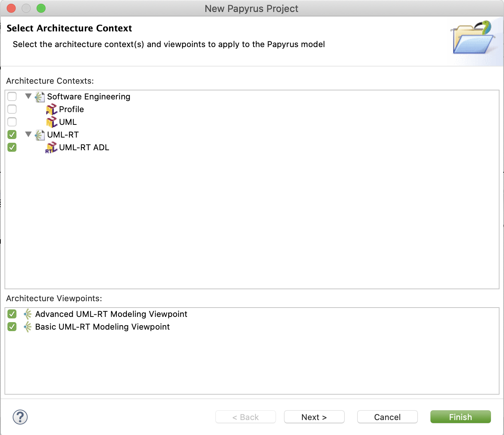Select the UML-RT ADL label
The image size is (504, 435).
[x=84, y=148]
